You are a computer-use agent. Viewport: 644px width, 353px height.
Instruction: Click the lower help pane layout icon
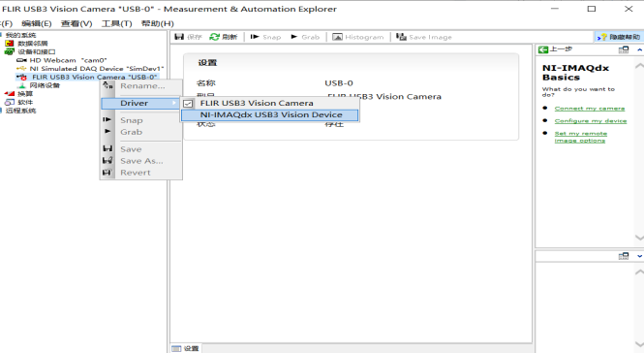point(624,256)
